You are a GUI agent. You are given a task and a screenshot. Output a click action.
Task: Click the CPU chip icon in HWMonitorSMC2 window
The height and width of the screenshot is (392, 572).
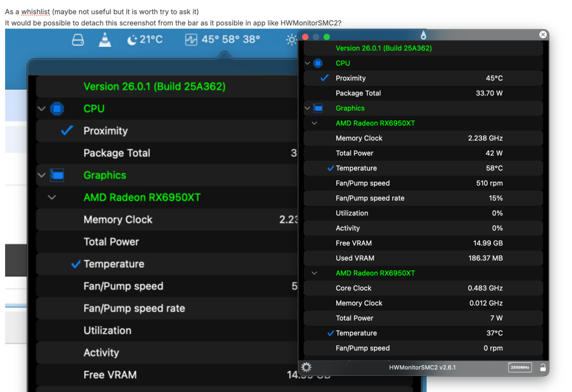318,63
